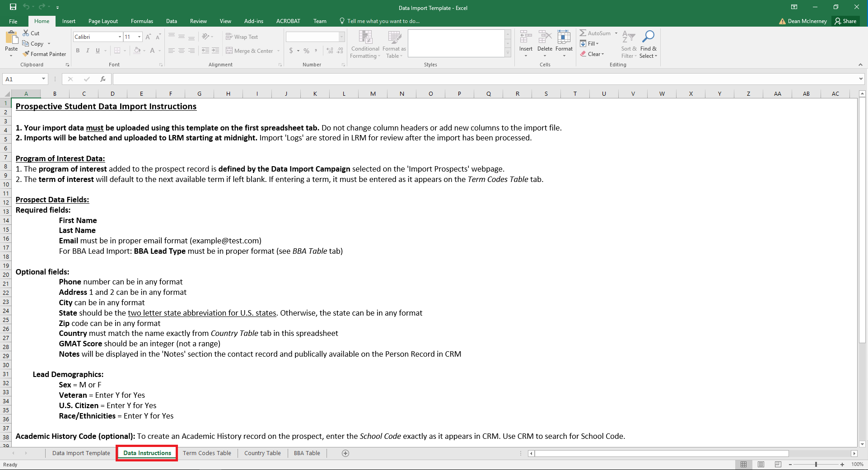Open the Name Box dropdown arrow

[43, 79]
